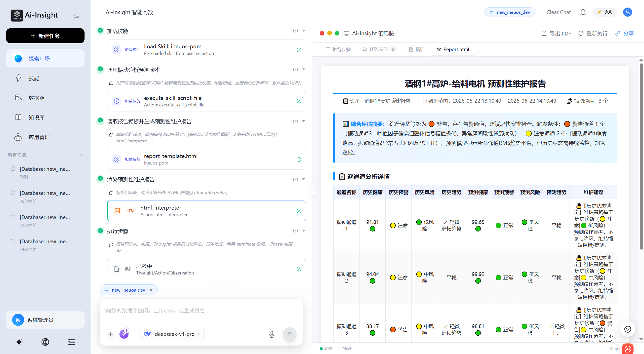Screen dimensions: 644x354
Task: Open the deepseek-v4-pro model dropdown
Action: [172, 334]
